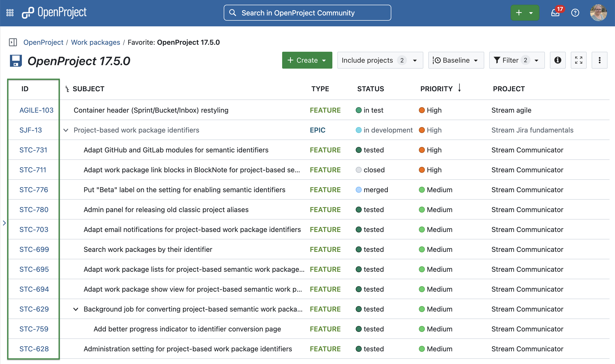Open work package AGILE-103

[37, 110]
